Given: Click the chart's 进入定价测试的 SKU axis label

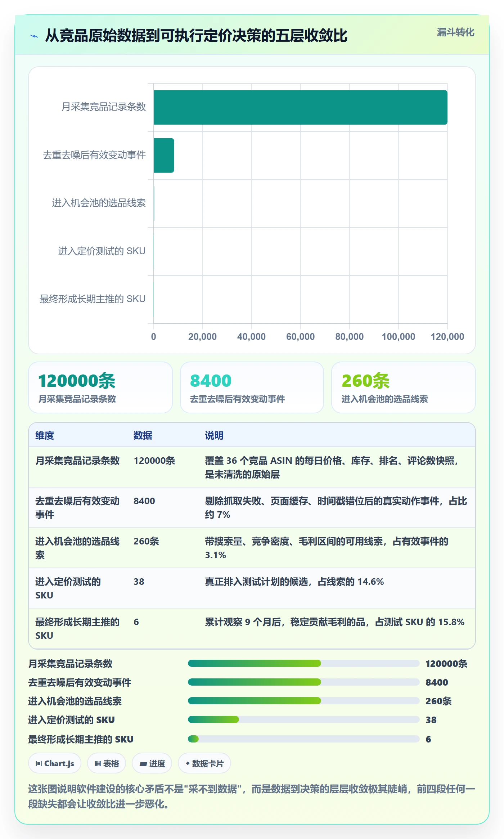Looking at the screenshot, I should point(102,251).
